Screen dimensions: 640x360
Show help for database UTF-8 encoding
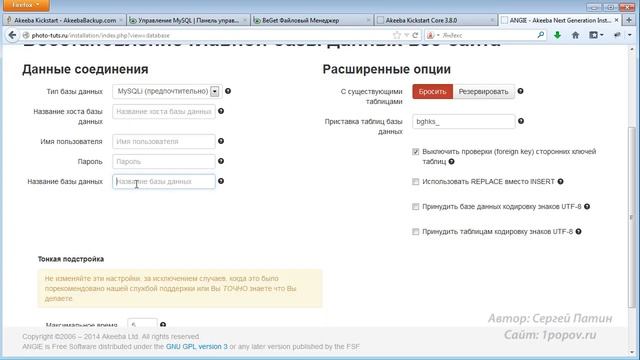[587, 207]
